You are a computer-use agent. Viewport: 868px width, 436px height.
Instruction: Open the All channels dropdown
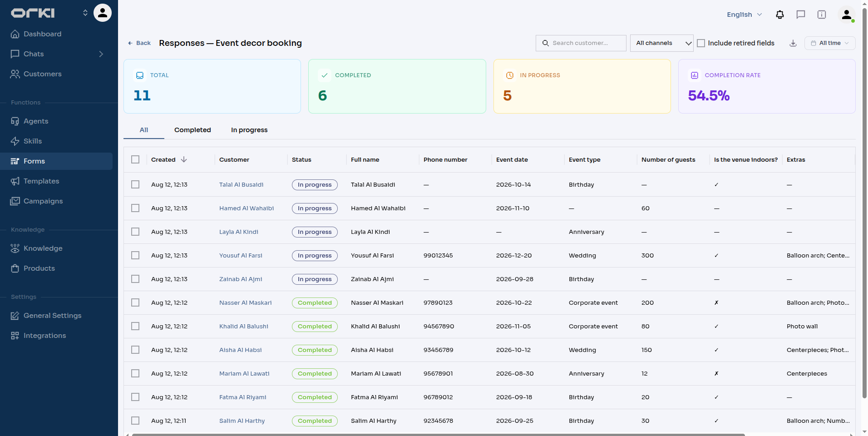661,43
